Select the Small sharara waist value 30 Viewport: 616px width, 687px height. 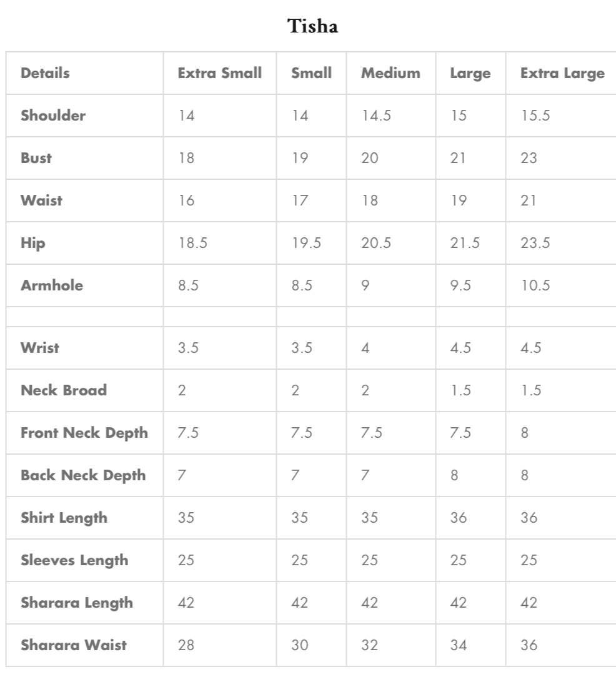[x=300, y=645]
